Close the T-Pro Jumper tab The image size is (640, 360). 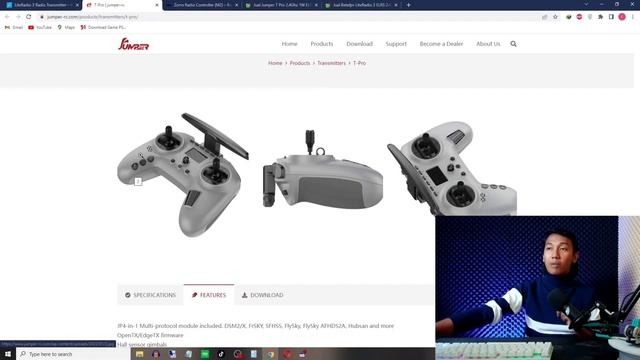click(x=157, y=5)
